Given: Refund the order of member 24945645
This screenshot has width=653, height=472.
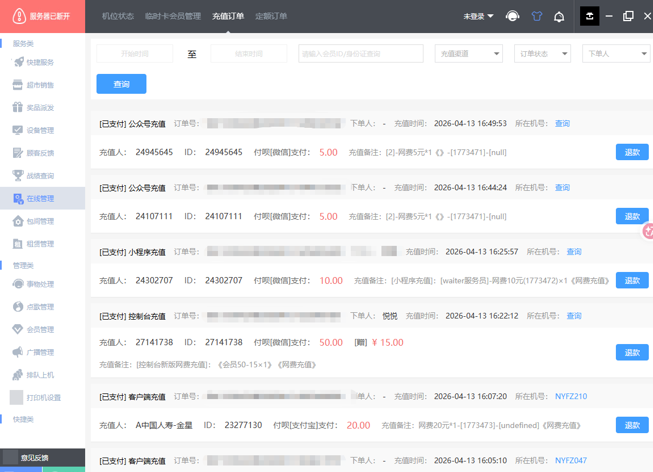Looking at the screenshot, I should click(632, 152).
